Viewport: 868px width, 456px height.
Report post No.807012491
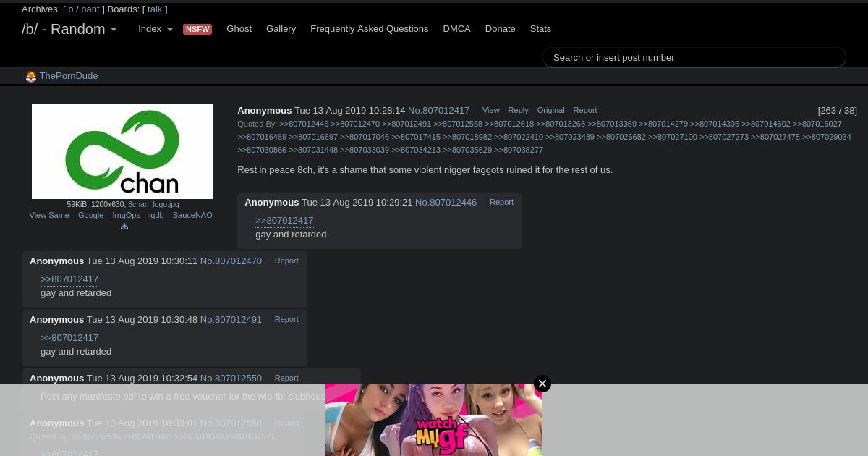pyautogui.click(x=286, y=320)
